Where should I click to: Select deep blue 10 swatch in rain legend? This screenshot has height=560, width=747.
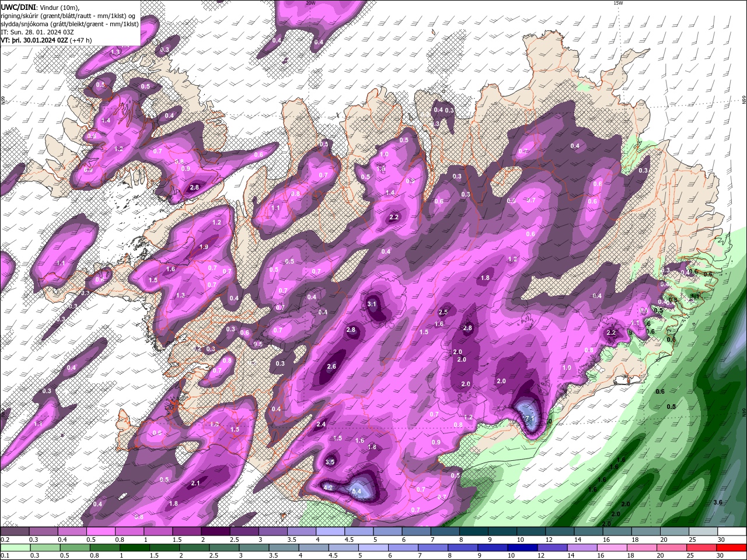point(522,548)
